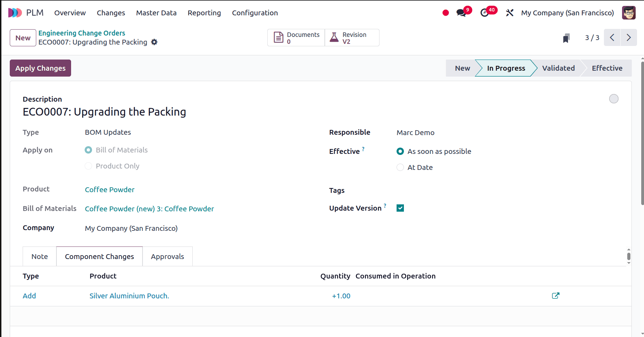Click the bookmark icon near pager
The image size is (644, 337).
(566, 38)
